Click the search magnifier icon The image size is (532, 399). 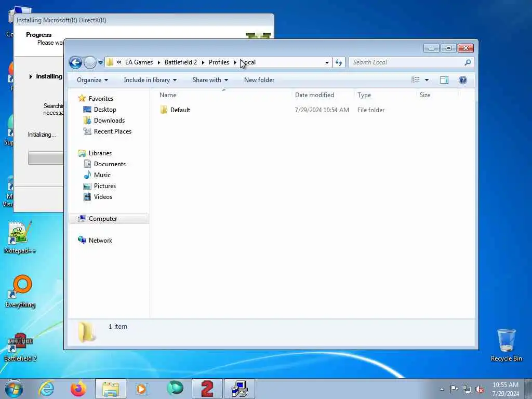tap(468, 62)
